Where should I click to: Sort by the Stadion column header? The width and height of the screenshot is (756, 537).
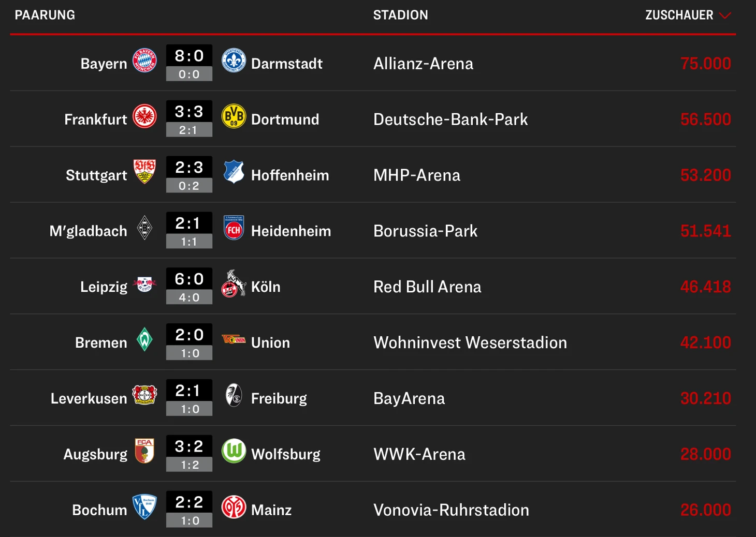coord(400,16)
